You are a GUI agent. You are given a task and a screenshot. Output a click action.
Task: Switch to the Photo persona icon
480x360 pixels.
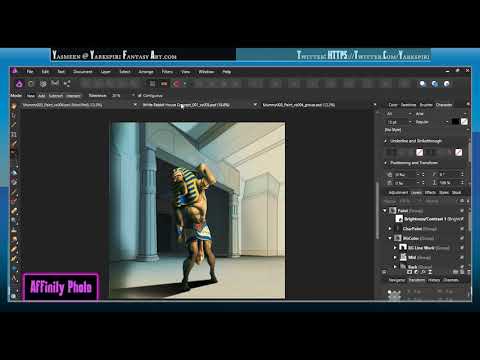[19, 84]
